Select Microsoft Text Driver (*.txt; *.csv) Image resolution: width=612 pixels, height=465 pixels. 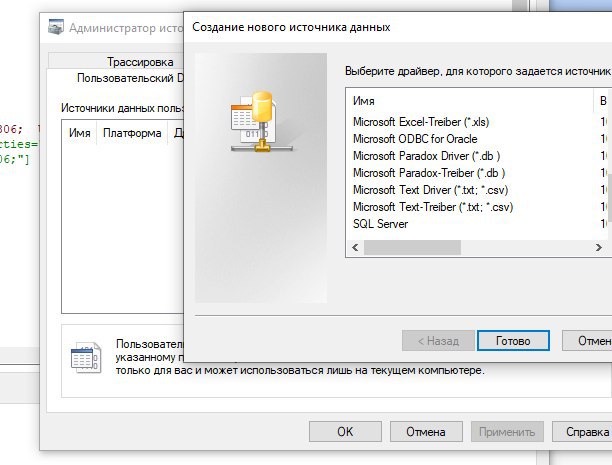click(x=431, y=190)
